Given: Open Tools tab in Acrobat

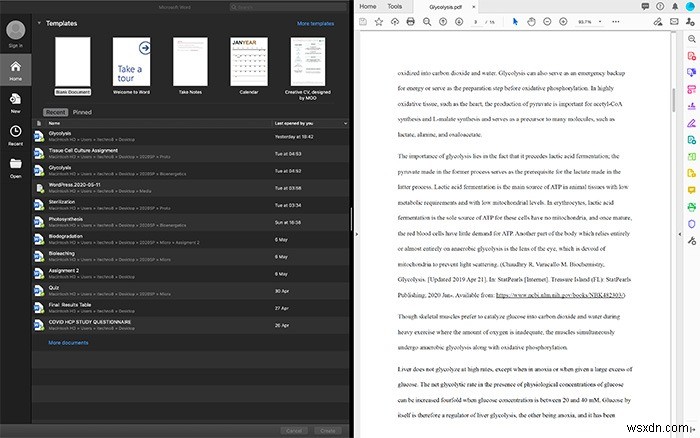Looking at the screenshot, I should [395, 6].
